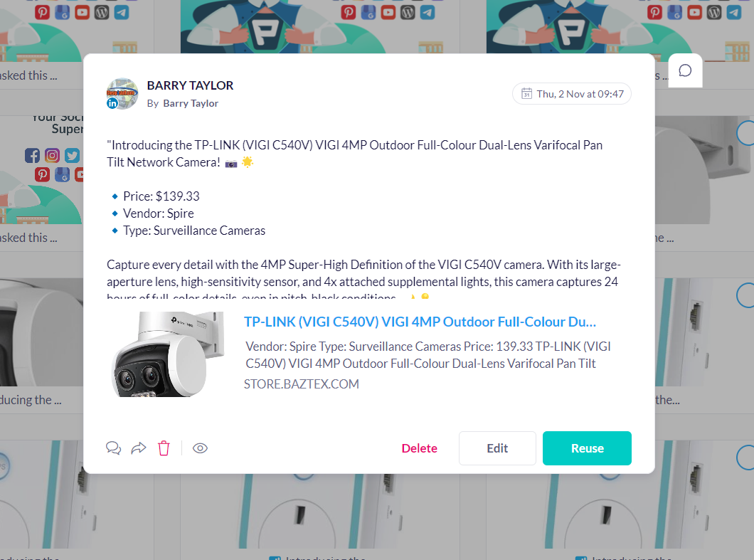Click the calendar icon by schedule date
The width and height of the screenshot is (754, 560).
pyautogui.click(x=526, y=93)
